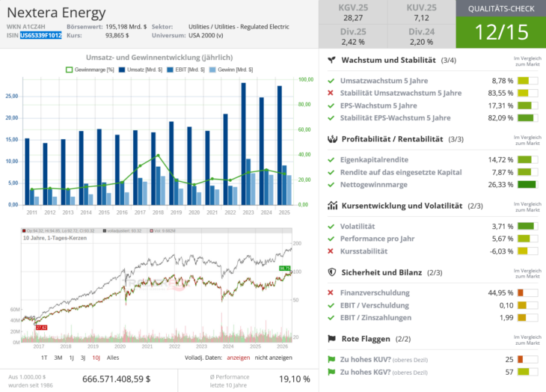This screenshot has width=546, height=392.
Task: Toggle the Umsatz [Mrd. $] legend series
Action: pyautogui.click(x=141, y=70)
